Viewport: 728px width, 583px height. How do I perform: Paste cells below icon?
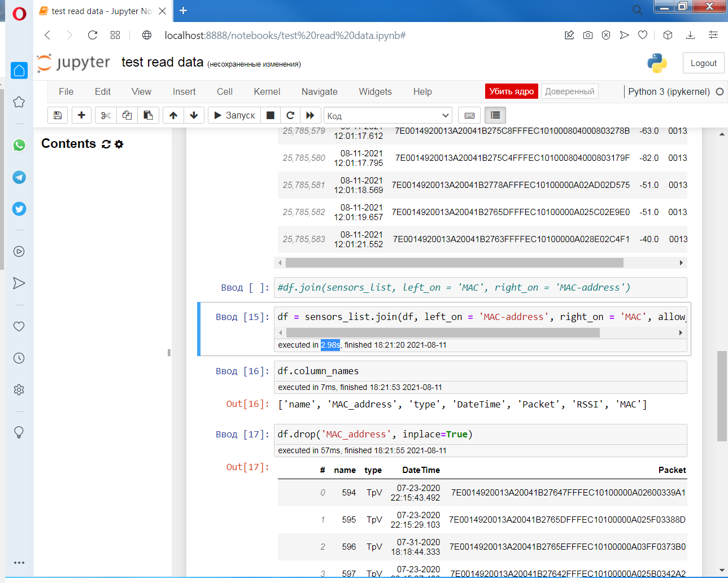(x=148, y=115)
